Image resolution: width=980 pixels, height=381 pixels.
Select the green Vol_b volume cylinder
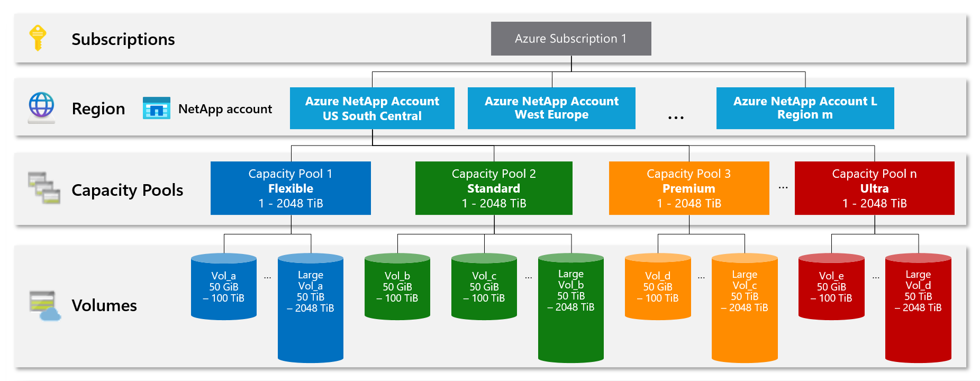pyautogui.click(x=397, y=287)
